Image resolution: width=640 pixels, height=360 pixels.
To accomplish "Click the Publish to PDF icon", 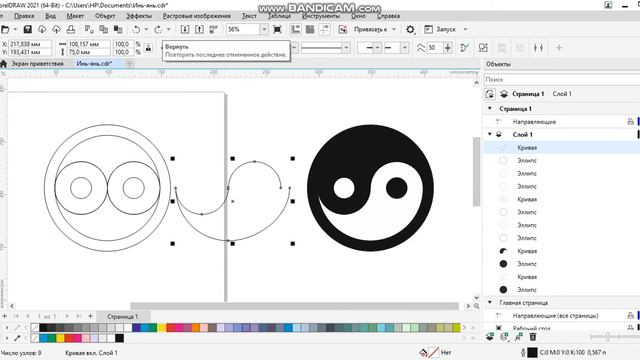I will 213,29.
